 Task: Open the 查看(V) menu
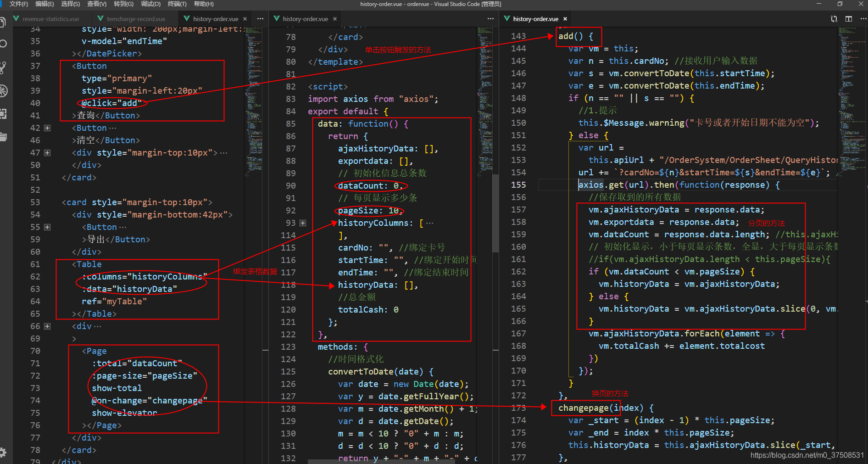(97, 4)
